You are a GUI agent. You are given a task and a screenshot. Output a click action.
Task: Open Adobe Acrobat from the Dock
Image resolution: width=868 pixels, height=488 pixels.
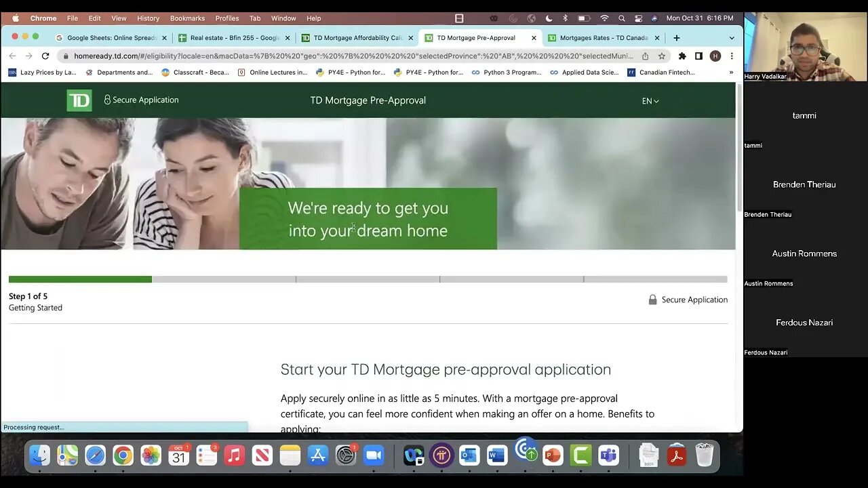[676, 455]
